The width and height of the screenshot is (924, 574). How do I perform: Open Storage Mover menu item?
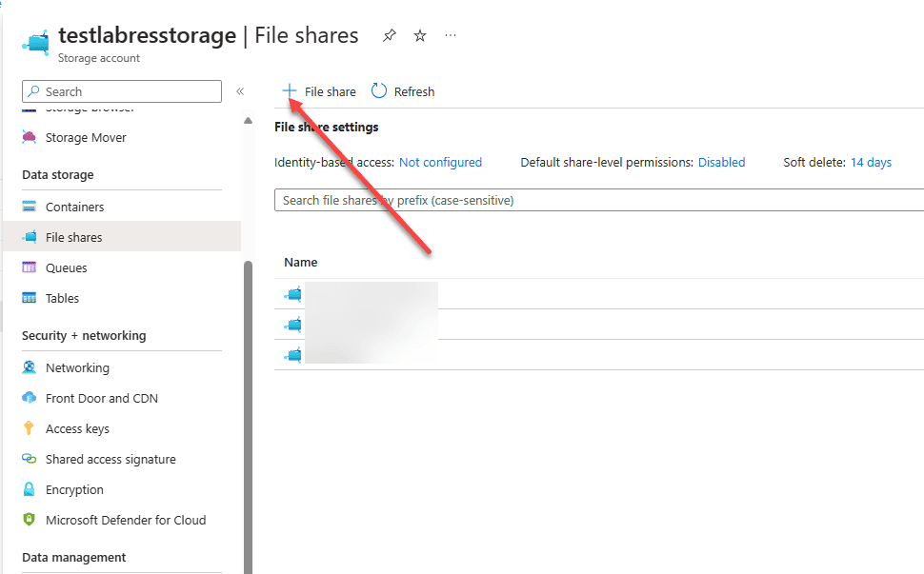point(86,138)
